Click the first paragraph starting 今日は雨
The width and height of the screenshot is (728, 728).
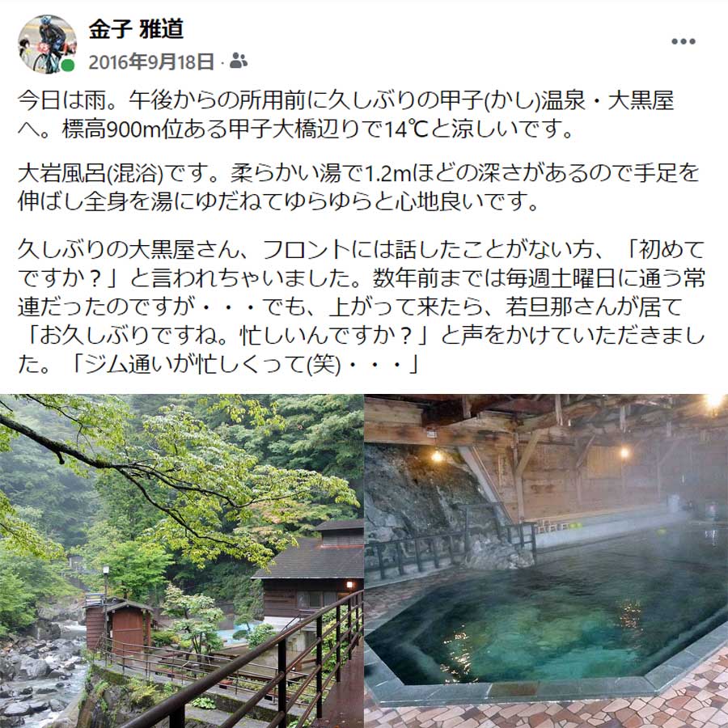tap(346, 115)
